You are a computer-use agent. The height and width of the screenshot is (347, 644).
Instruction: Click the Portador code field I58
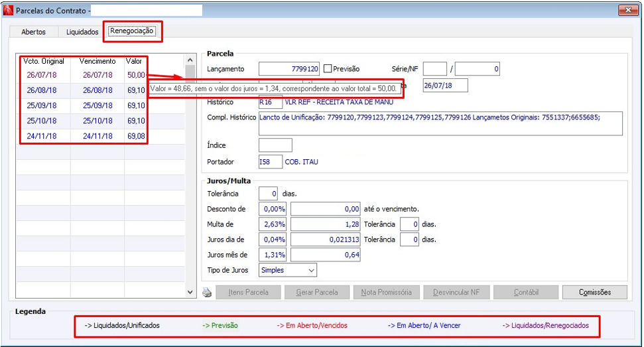pos(270,162)
